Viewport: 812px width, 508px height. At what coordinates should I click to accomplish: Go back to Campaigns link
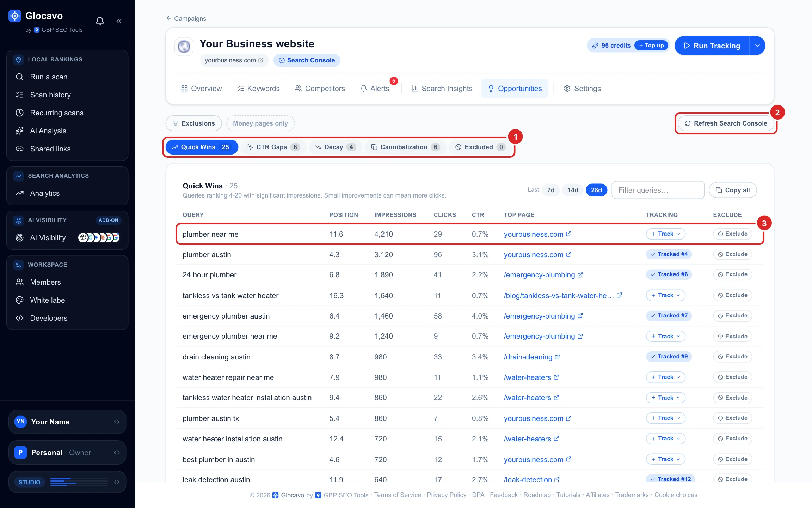[x=186, y=18]
